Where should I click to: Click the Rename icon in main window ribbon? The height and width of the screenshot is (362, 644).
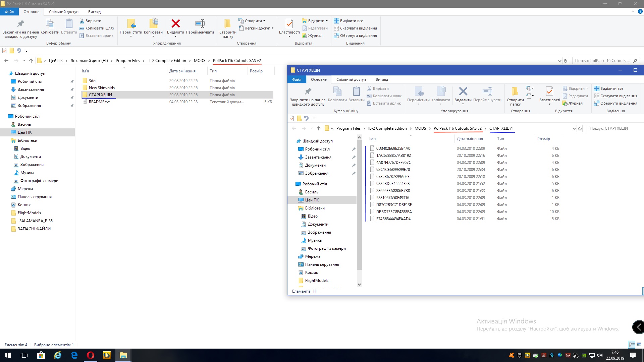(200, 23)
